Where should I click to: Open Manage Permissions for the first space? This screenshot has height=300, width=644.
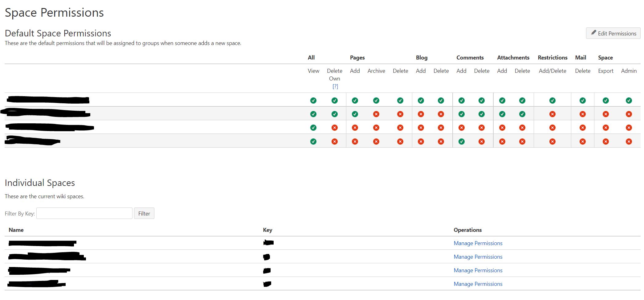point(478,243)
